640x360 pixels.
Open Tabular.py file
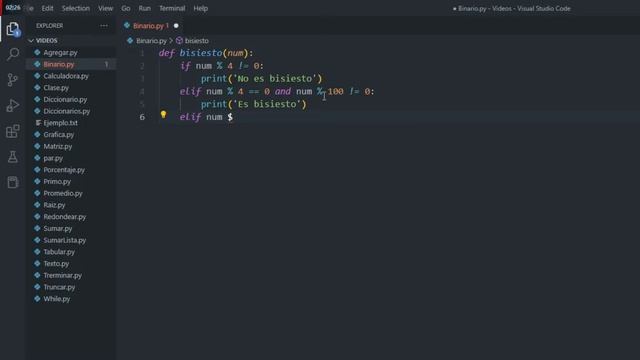click(x=59, y=252)
